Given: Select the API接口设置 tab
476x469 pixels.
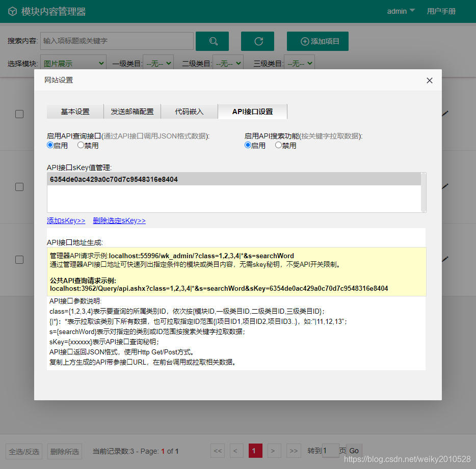Looking at the screenshot, I should pos(252,112).
